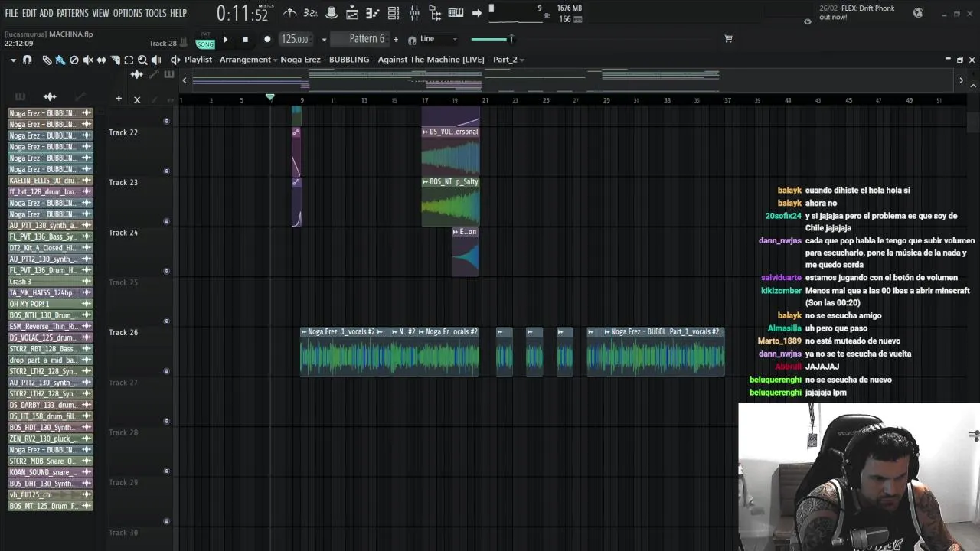Select the Slice tool
980x551 pixels.
[x=115, y=60]
